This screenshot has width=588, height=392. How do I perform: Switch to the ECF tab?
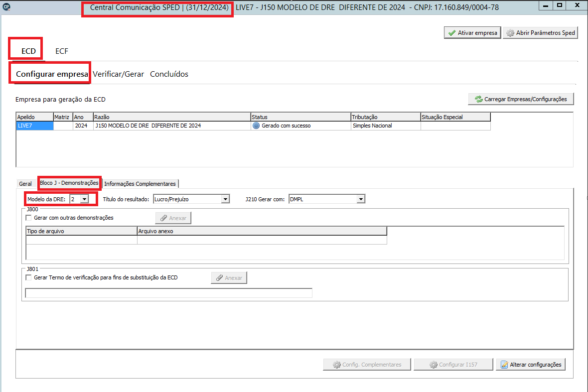tap(62, 51)
